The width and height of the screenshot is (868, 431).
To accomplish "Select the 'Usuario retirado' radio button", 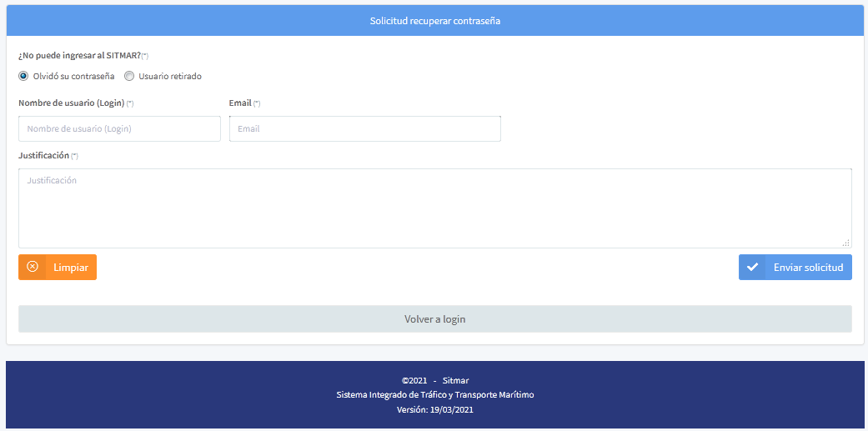I will tap(129, 76).
